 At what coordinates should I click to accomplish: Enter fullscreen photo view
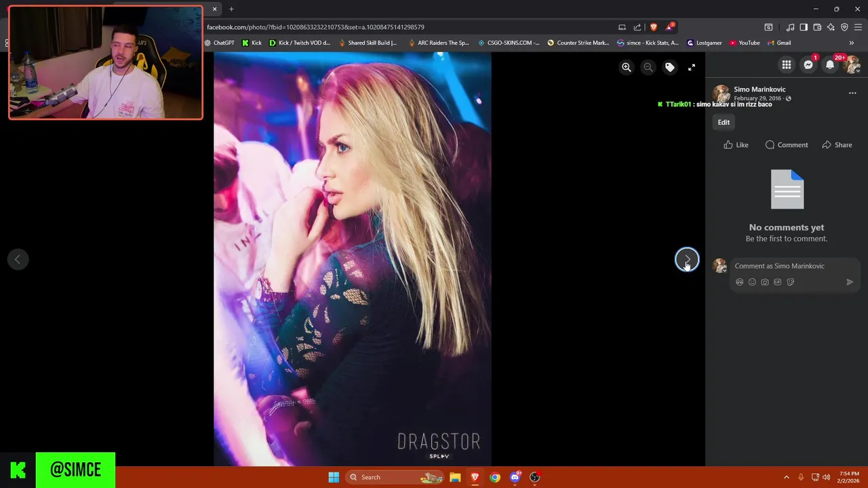pos(692,67)
